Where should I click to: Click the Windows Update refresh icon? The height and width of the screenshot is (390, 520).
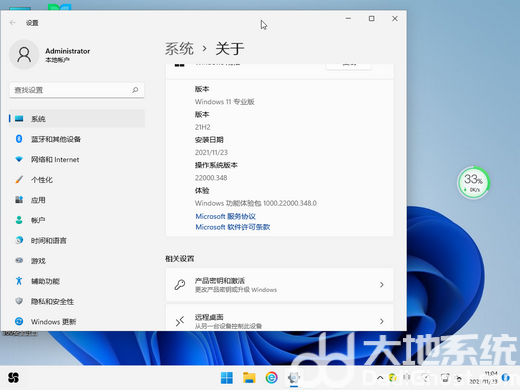pyautogui.click(x=19, y=321)
